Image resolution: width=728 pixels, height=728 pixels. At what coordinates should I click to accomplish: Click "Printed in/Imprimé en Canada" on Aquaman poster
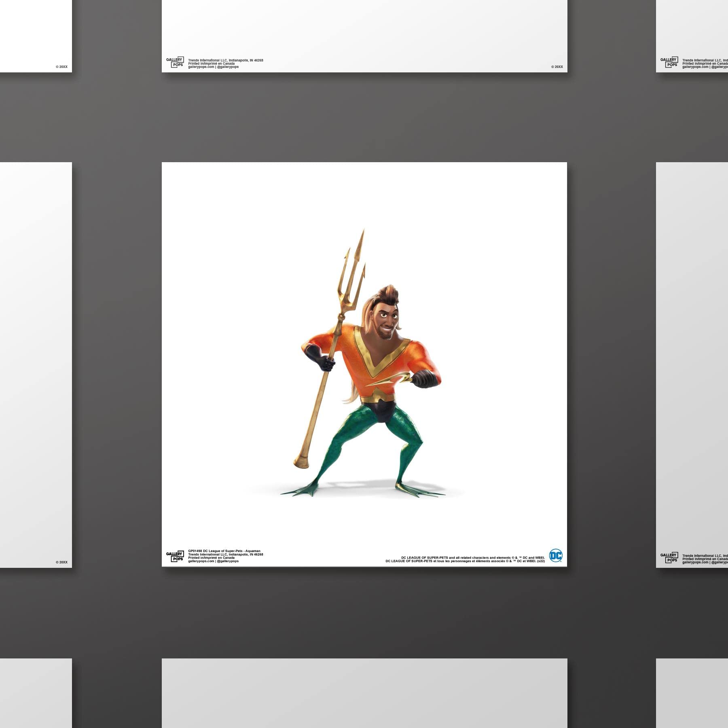coord(211,558)
